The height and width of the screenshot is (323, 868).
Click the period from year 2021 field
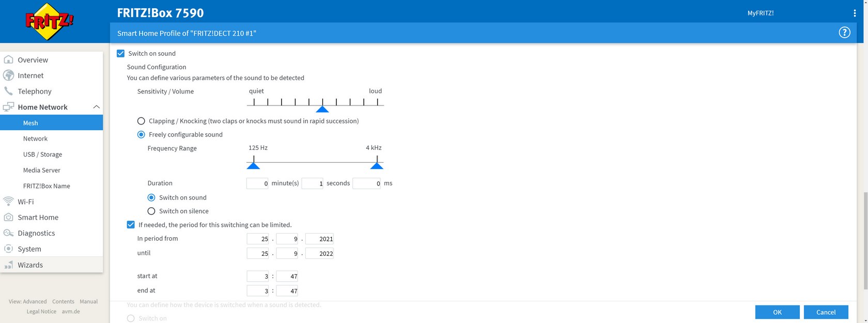pyautogui.click(x=319, y=239)
